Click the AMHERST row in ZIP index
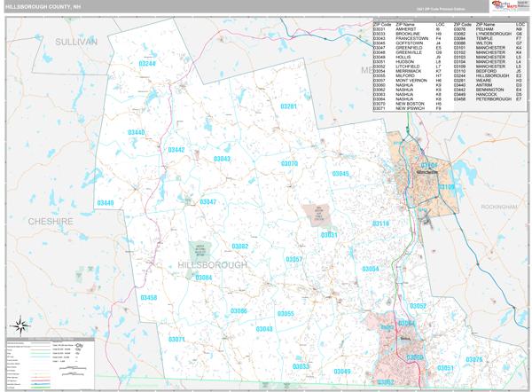Screen dimensions: 532x392 [x=411, y=29]
